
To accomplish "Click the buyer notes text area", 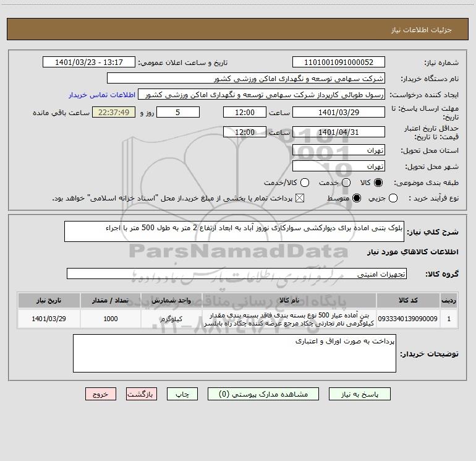I will (x=234, y=353).
